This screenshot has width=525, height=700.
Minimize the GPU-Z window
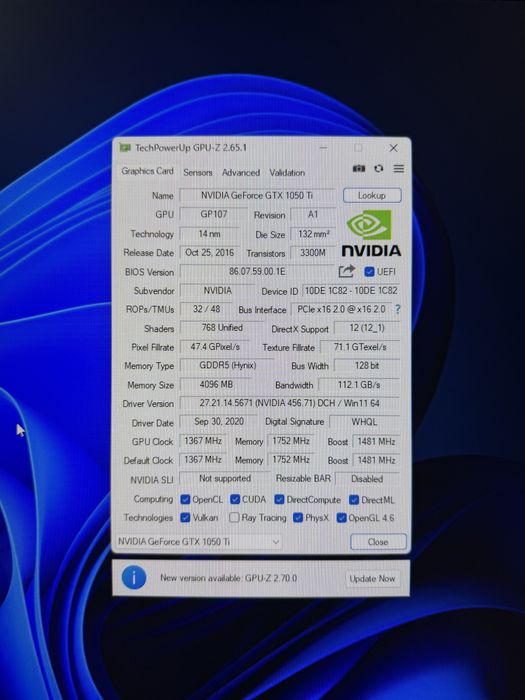click(x=323, y=148)
